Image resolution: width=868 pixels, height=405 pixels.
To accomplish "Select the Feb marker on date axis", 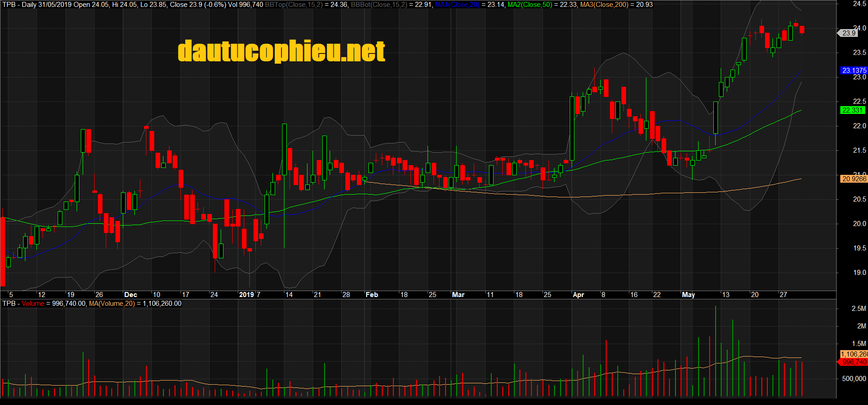I will 372,295.
